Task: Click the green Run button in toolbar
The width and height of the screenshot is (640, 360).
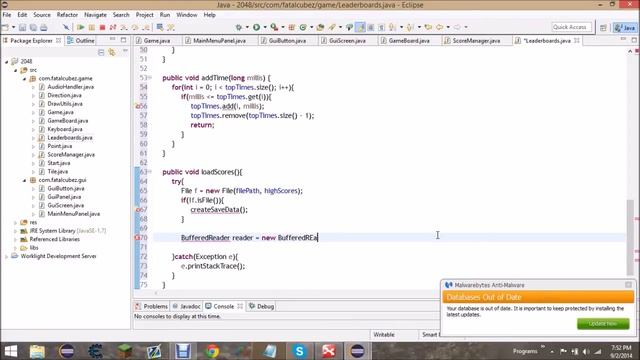Action: [256, 27]
